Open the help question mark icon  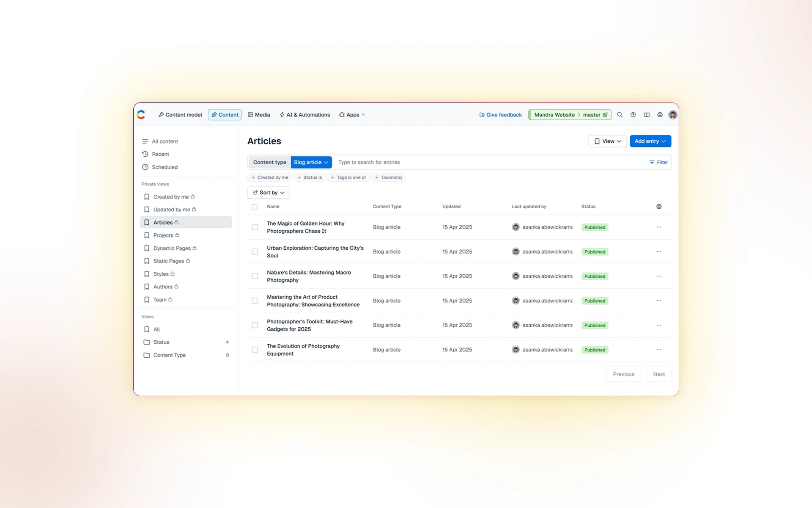coord(633,115)
